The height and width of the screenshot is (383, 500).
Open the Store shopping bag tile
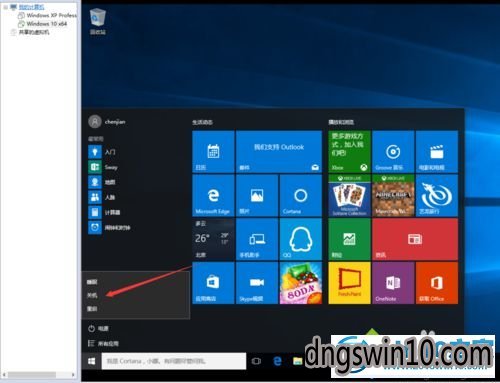click(213, 283)
